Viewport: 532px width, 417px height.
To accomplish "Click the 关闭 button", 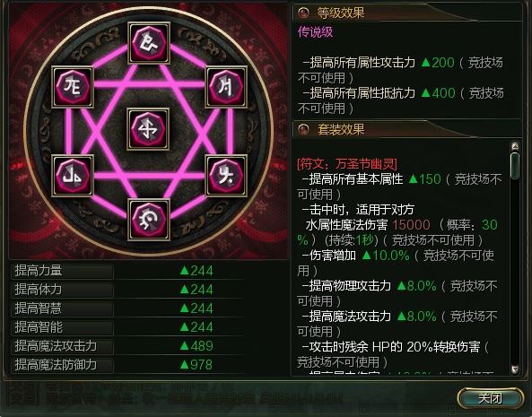I will (490, 398).
